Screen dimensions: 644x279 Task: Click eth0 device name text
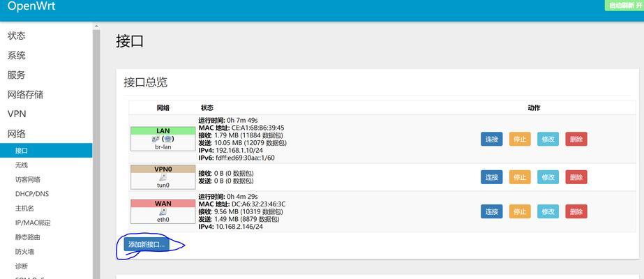tap(163, 220)
